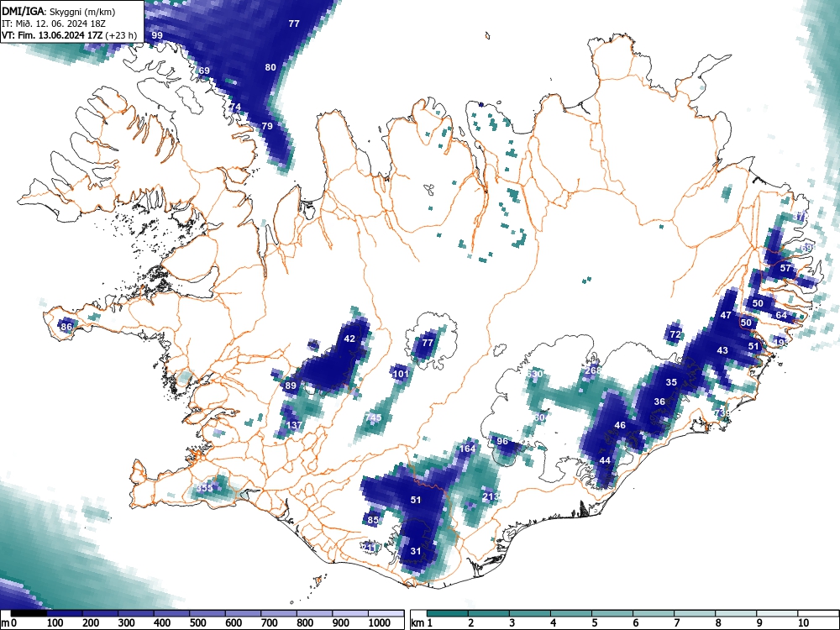Screen dimensions: 840x630
Task: Click the visibility value 42 on the map
Action: click(x=349, y=339)
